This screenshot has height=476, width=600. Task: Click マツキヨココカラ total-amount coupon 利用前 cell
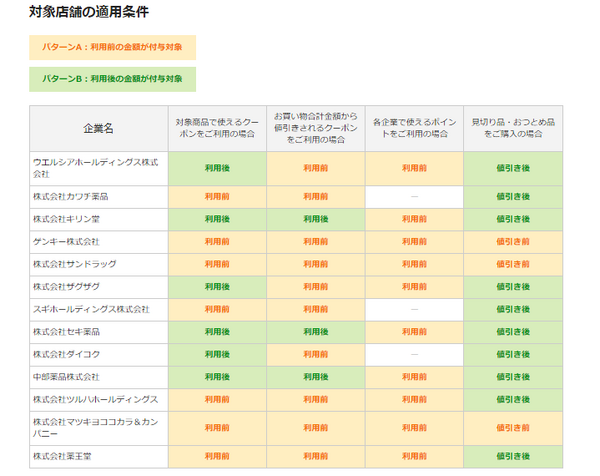316,428
